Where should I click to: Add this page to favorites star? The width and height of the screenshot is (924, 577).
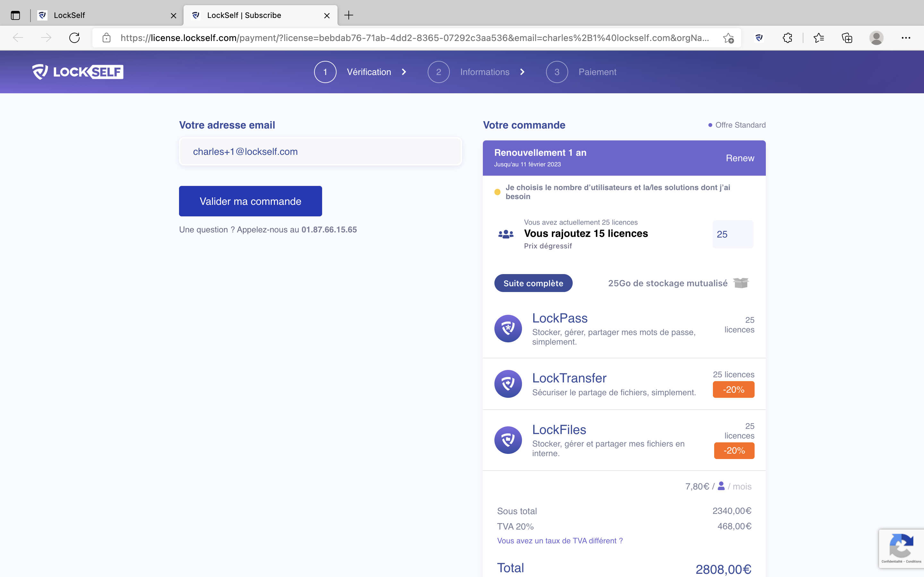point(728,38)
